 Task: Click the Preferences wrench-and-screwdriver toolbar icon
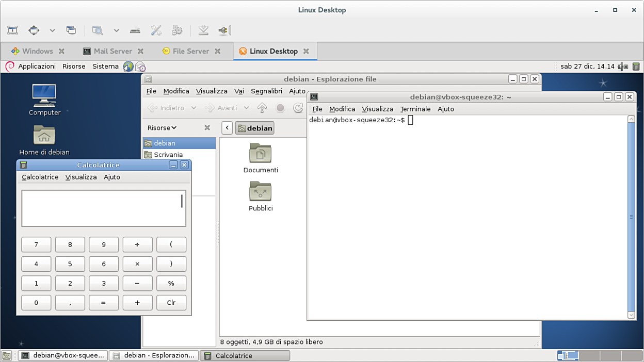pos(156,30)
